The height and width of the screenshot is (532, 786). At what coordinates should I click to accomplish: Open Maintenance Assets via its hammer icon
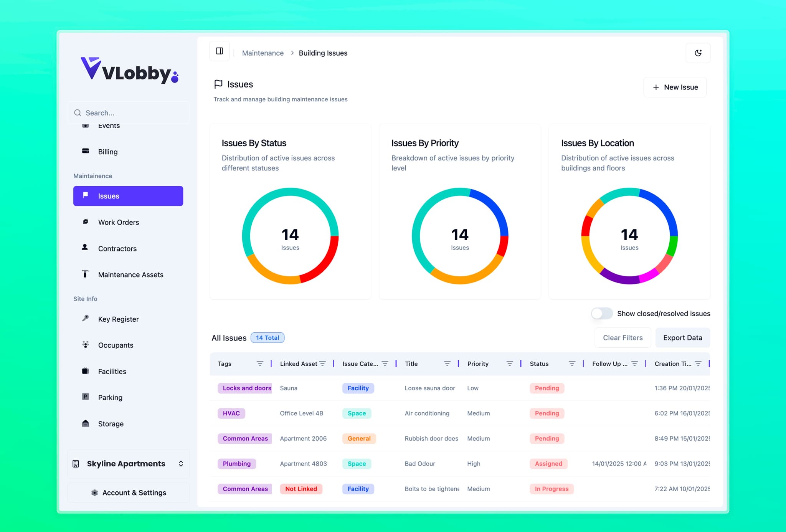tap(85, 274)
